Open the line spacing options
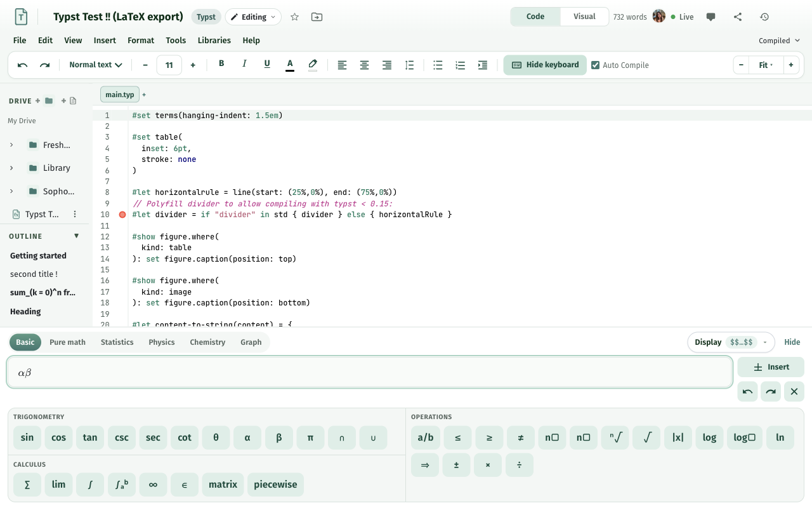 tap(410, 65)
